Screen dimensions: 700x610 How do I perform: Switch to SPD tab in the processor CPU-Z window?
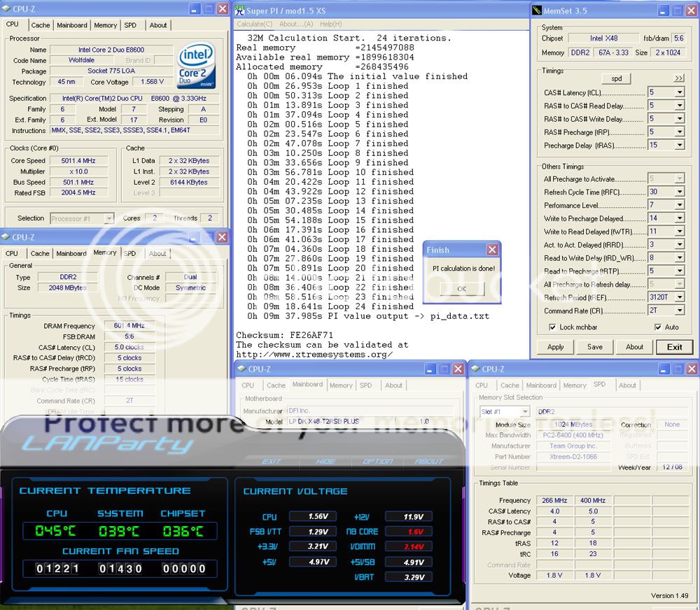[130, 25]
